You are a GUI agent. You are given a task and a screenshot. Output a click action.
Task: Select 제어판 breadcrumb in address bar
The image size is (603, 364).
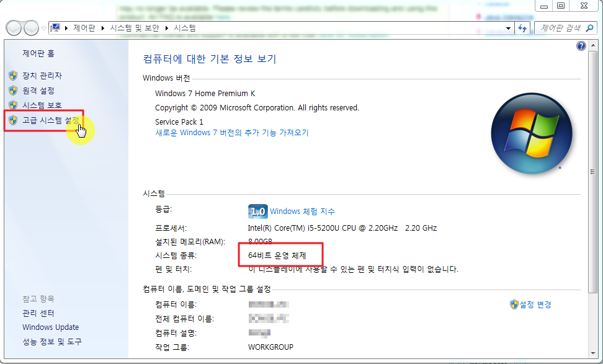(x=84, y=28)
